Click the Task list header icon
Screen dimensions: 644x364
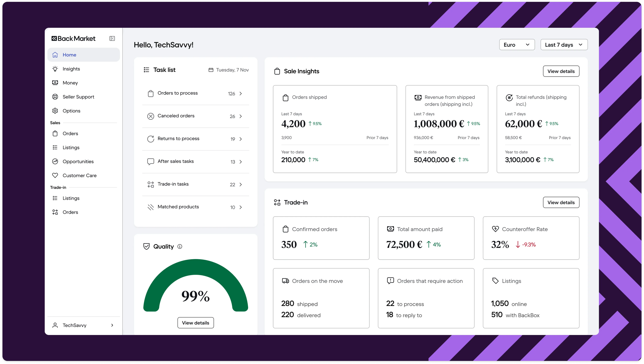pyautogui.click(x=146, y=70)
